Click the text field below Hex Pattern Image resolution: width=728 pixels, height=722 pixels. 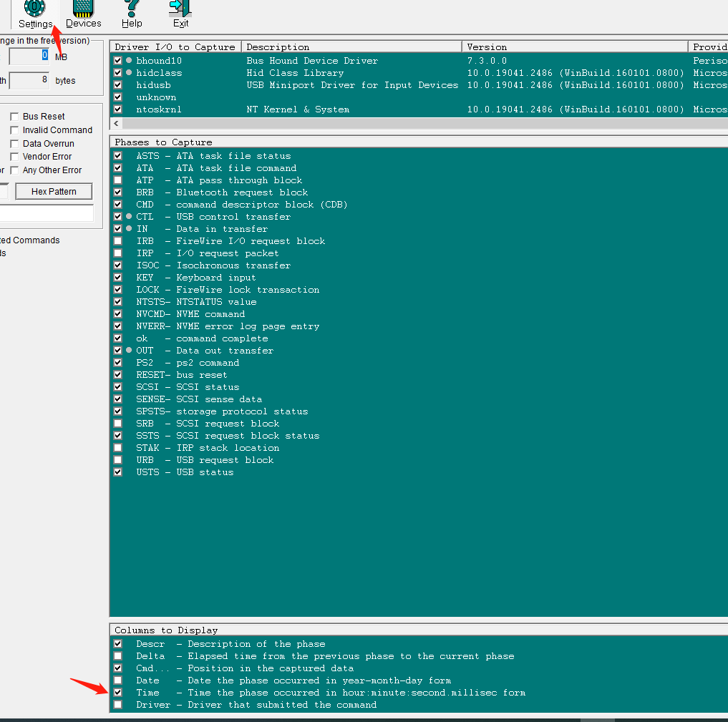point(47,213)
